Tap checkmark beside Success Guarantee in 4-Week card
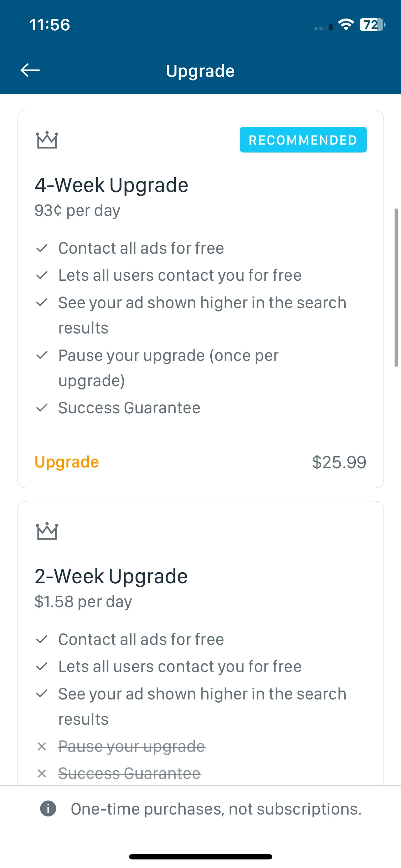Viewport: 401px width, 868px height. [x=42, y=408]
